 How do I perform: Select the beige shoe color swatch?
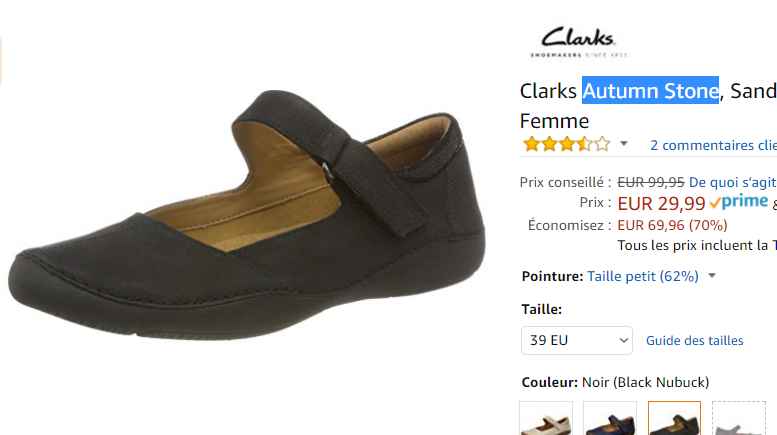pos(546,419)
